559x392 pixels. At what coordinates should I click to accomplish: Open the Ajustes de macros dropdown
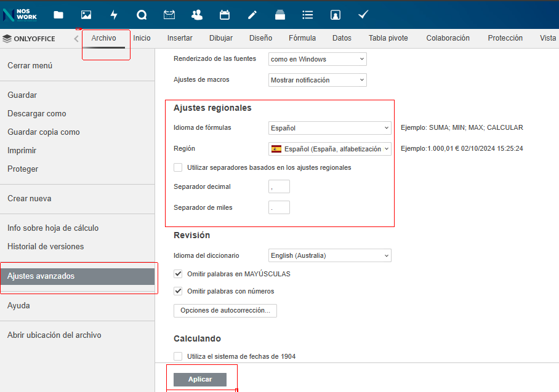tap(318, 80)
